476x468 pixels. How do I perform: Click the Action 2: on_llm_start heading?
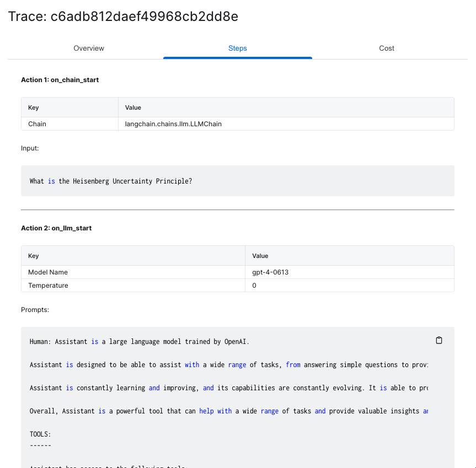tap(56, 228)
